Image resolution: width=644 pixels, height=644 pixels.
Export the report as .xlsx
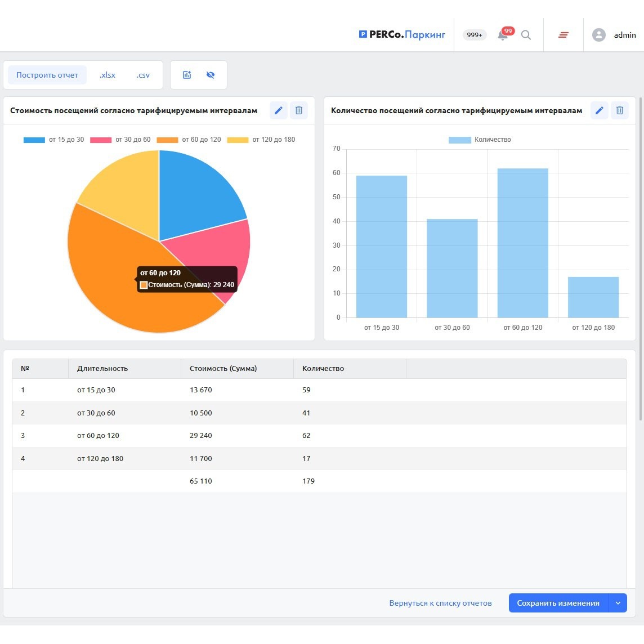click(107, 75)
